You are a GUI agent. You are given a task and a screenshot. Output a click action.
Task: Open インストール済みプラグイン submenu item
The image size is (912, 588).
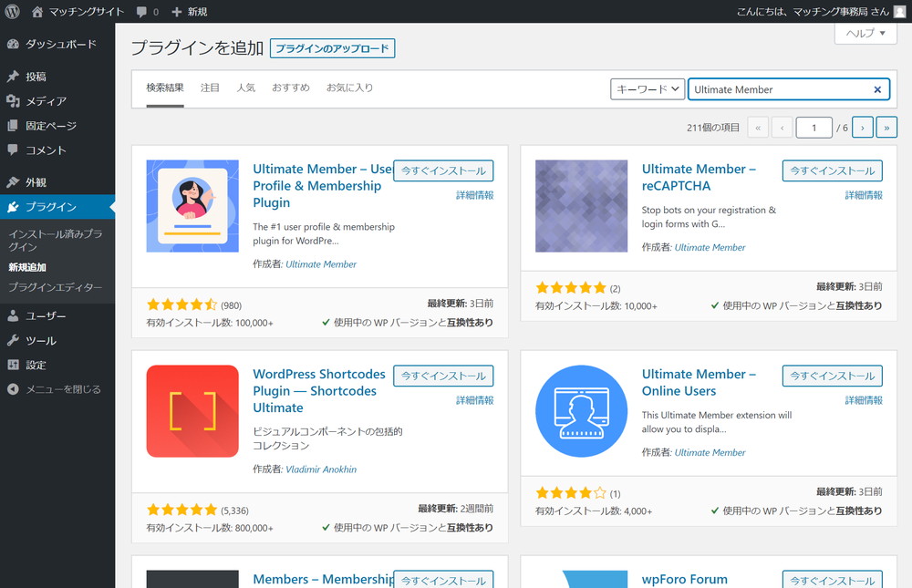(x=56, y=240)
